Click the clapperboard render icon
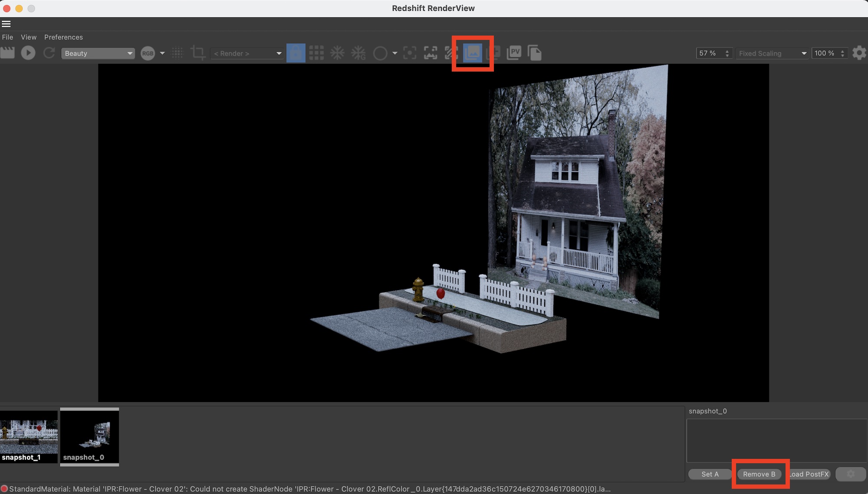The height and width of the screenshot is (494, 868). click(7, 53)
